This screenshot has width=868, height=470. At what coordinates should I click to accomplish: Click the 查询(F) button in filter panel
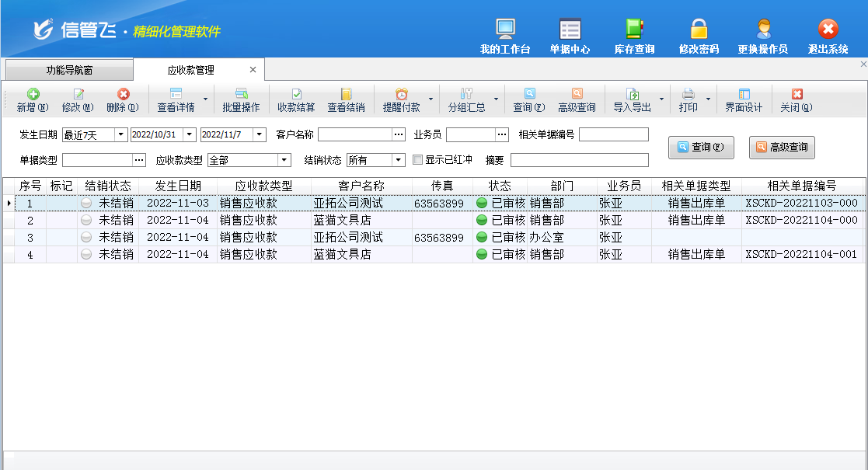(701, 147)
